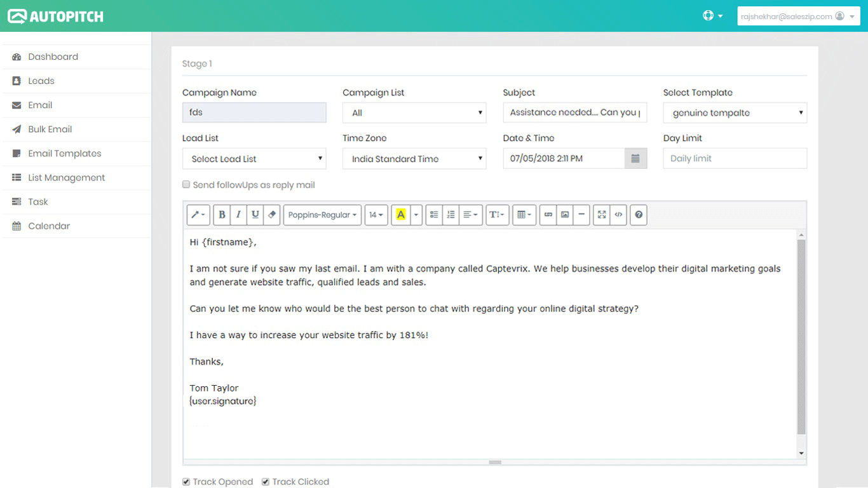
Task: Apply the yellow highlight color A
Action: 401,215
